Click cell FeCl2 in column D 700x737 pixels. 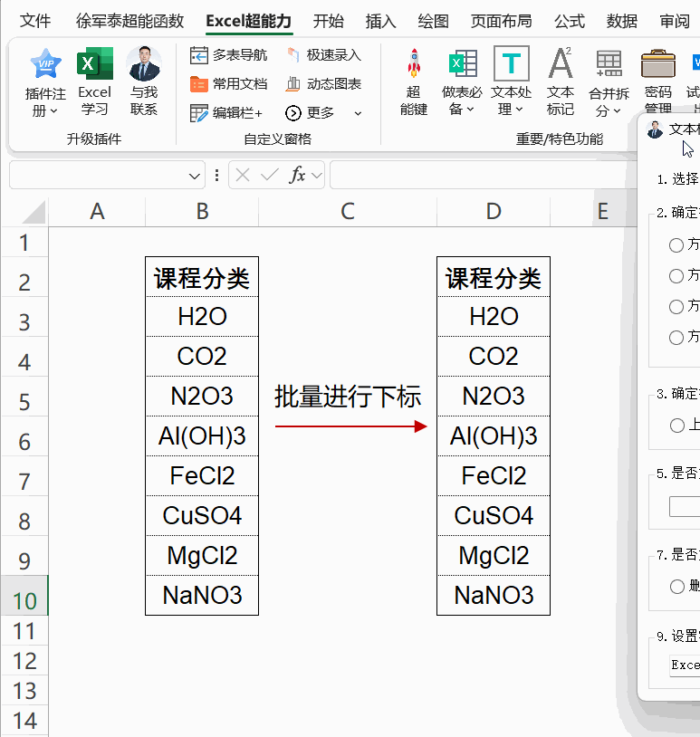494,475
